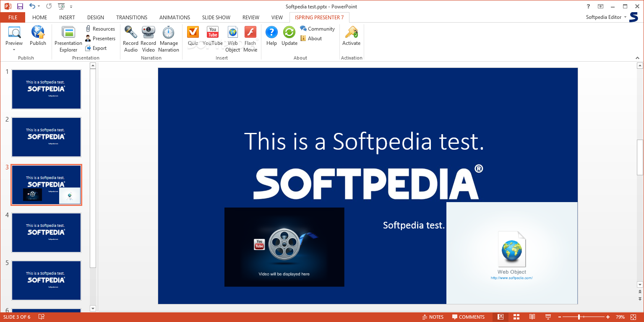Expand the Preview dropdown arrow
Screen dimensions: 644x322
coord(14,49)
